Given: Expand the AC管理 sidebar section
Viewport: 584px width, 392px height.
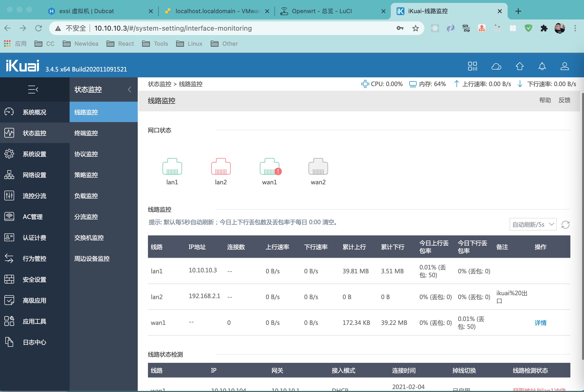Looking at the screenshot, I should (x=35, y=217).
